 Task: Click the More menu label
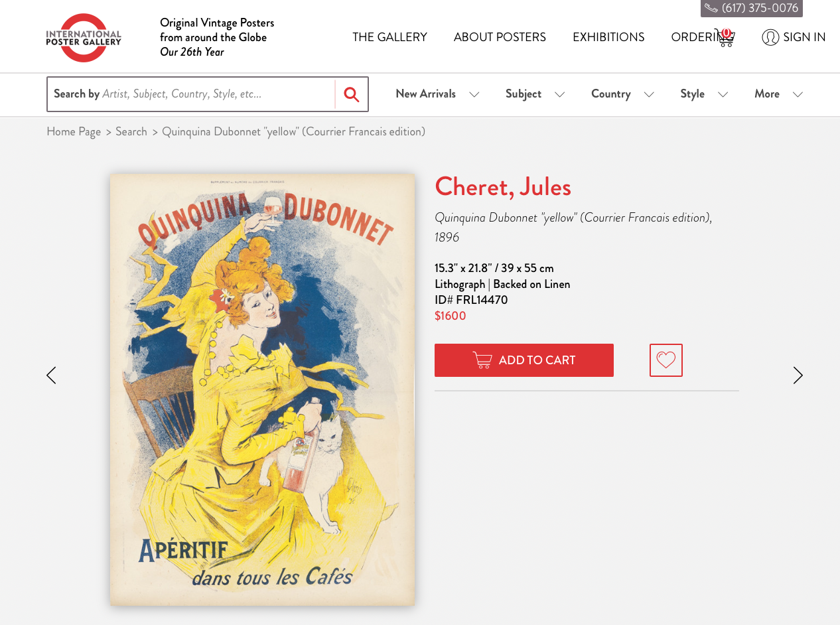pyautogui.click(x=767, y=94)
